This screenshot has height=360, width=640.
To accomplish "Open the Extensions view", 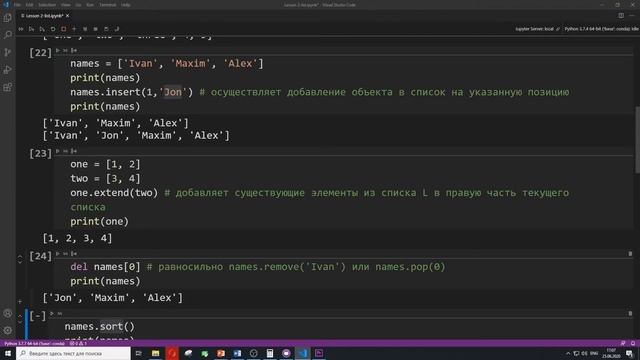I will [x=8, y=87].
